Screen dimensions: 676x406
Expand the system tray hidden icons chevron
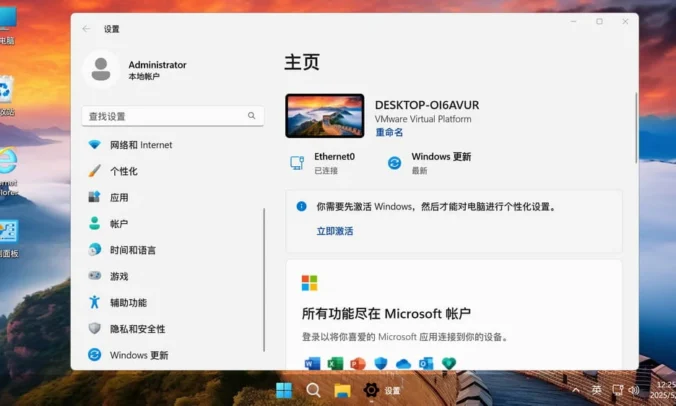pos(576,390)
